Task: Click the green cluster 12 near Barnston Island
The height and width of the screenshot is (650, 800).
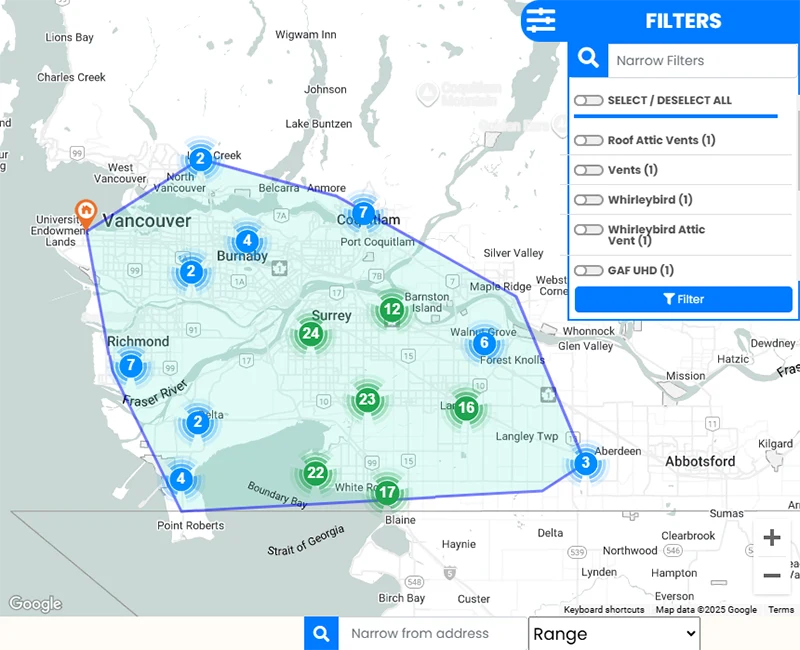Action: [392, 310]
